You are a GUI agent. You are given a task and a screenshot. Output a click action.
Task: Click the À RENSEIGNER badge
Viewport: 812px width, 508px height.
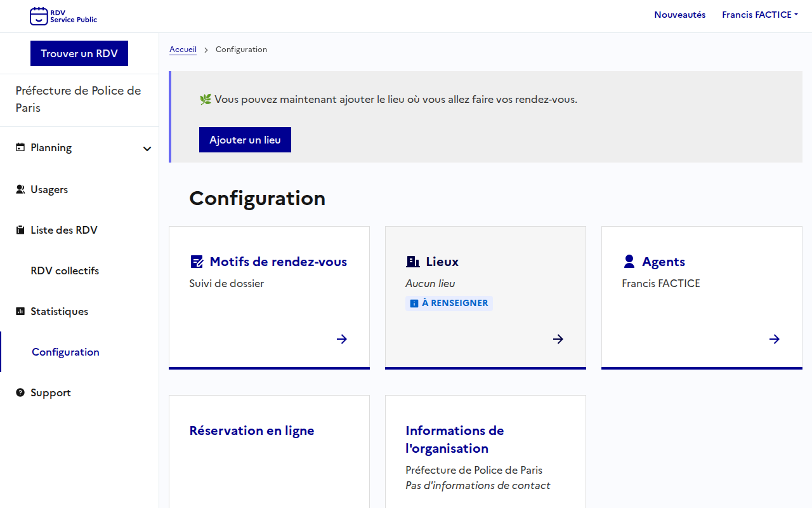pyautogui.click(x=449, y=303)
